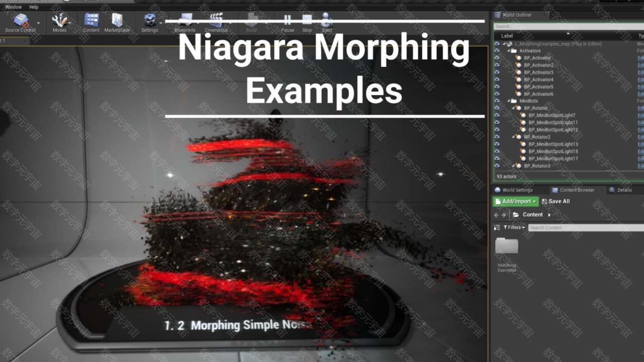Click the BP_Activator actor icon
Viewport: 644px width, 362px height.
(x=519, y=58)
